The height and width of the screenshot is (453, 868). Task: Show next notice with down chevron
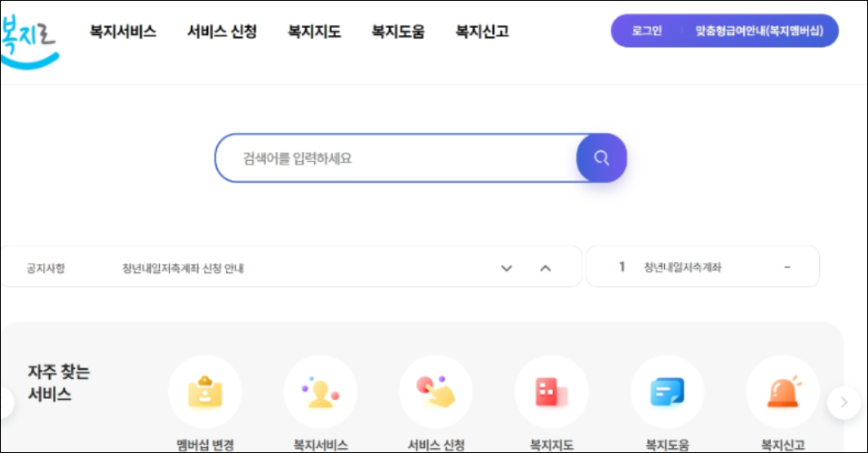click(x=507, y=268)
